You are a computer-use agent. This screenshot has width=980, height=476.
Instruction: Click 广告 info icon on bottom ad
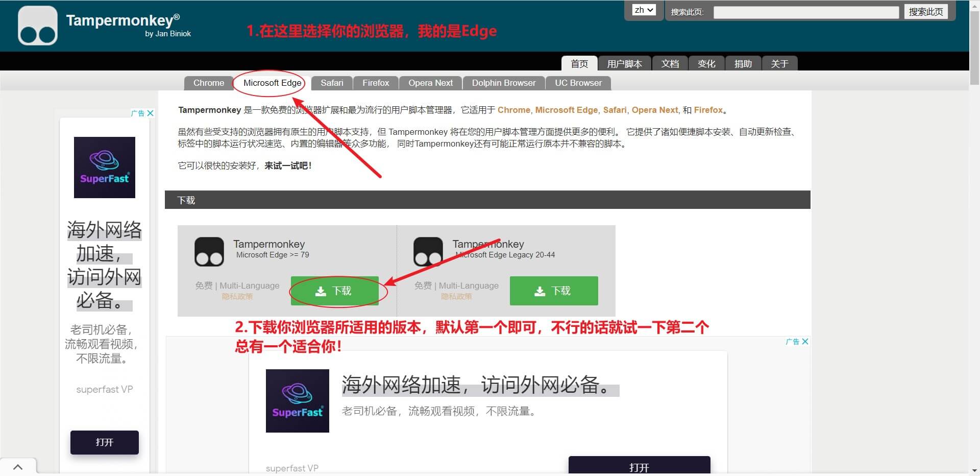click(793, 341)
